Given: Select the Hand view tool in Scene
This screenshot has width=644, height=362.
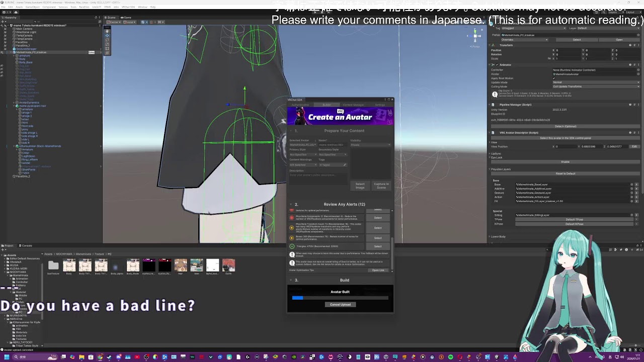Looking at the screenshot, I should (107, 31).
